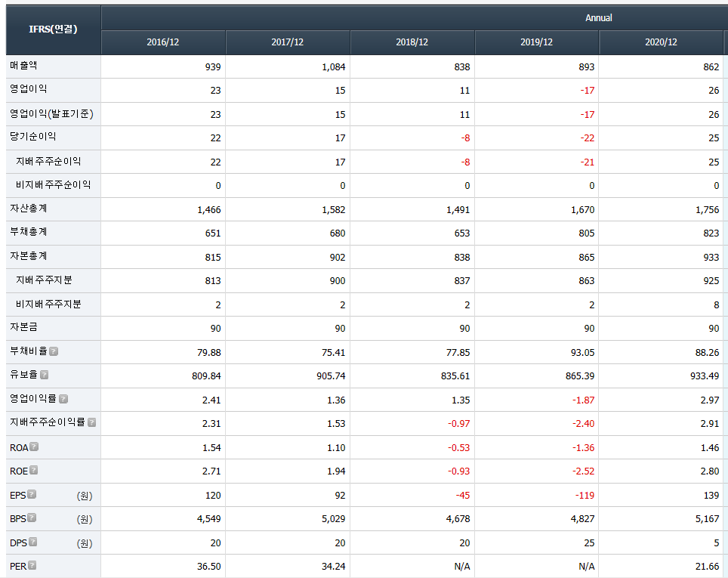Select the 당기순이익 row label
Image resolution: width=728 pixels, height=578 pixels.
click(33, 137)
